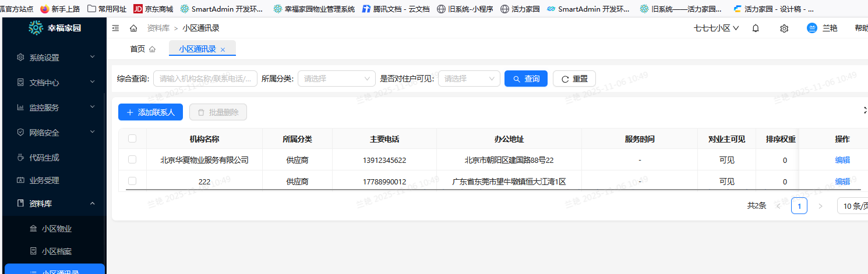Screen dimensions: 868x274
Task: Open 小区物业 in the sidebar
Action: tap(57, 229)
